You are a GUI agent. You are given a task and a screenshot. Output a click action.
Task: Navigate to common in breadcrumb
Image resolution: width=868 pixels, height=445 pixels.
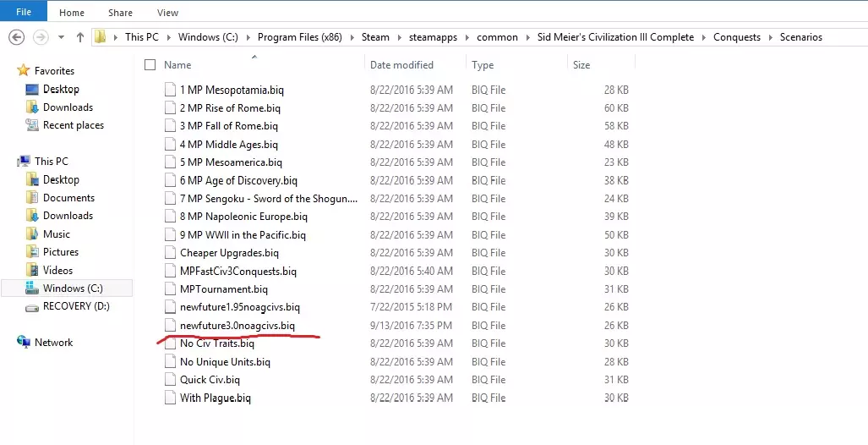[x=497, y=37]
